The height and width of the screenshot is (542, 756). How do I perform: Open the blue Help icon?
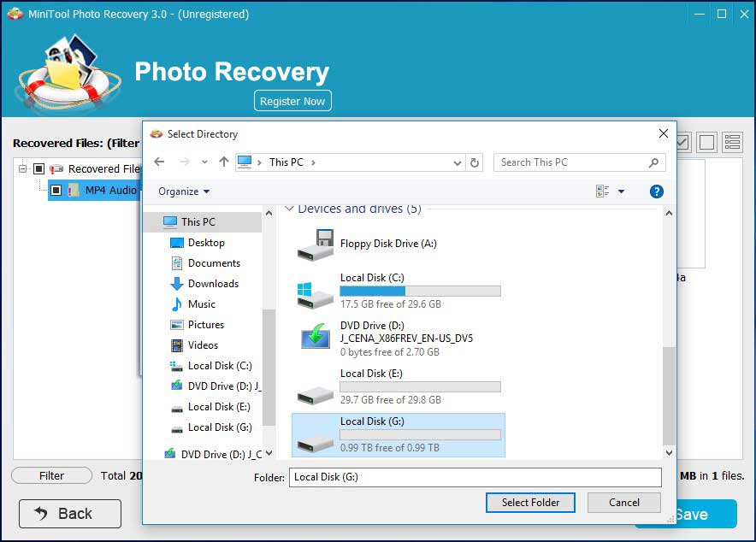pyautogui.click(x=656, y=191)
